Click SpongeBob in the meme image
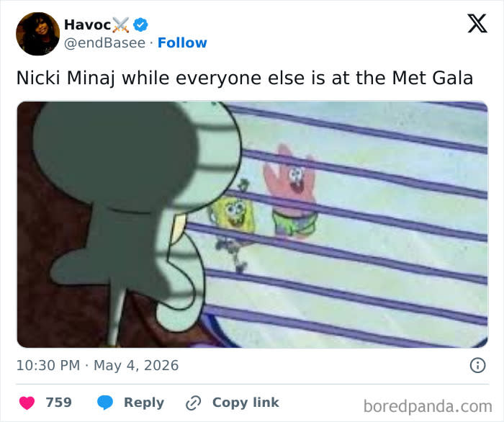Viewport: 504px width, 422px height. pyautogui.click(x=233, y=225)
